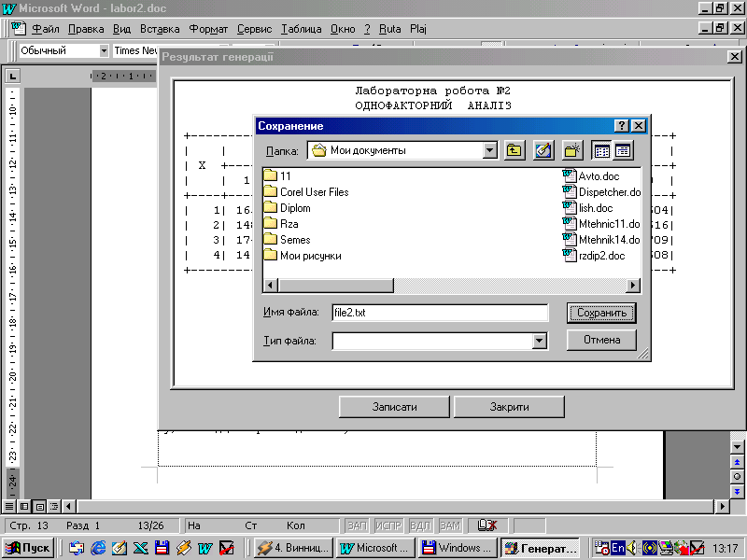Click file list scroll left arrow
The height and width of the screenshot is (560, 747).
[x=271, y=286]
